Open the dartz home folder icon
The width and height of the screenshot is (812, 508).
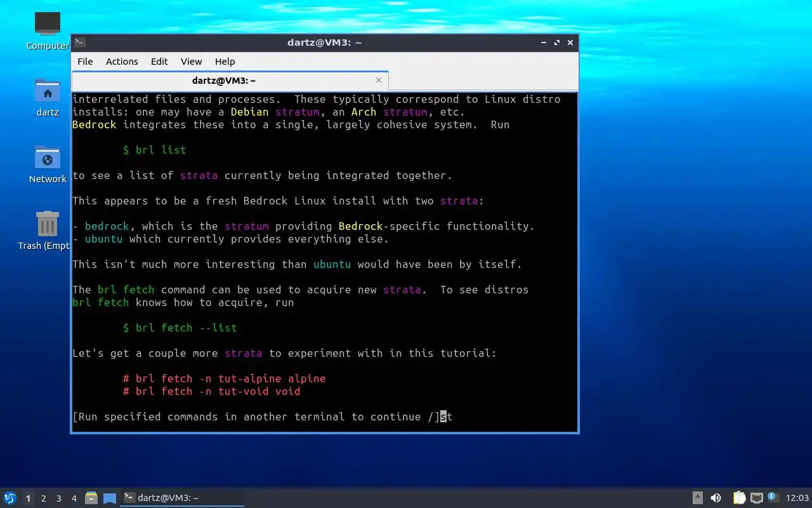48,98
